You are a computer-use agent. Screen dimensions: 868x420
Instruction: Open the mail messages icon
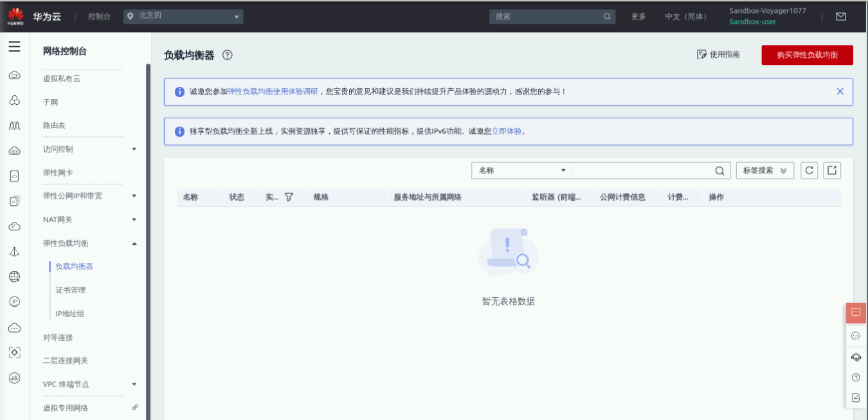click(x=840, y=17)
